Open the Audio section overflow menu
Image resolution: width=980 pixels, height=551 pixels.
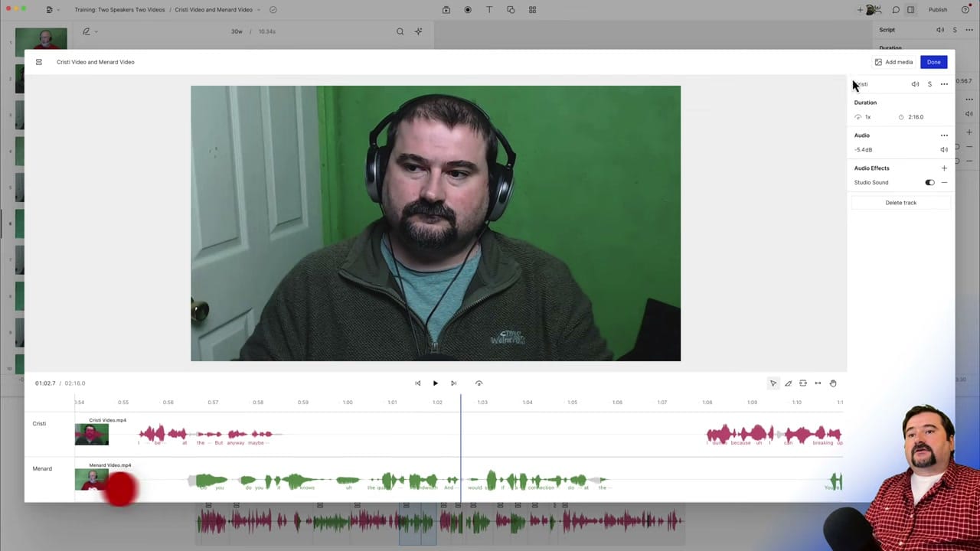pos(944,135)
